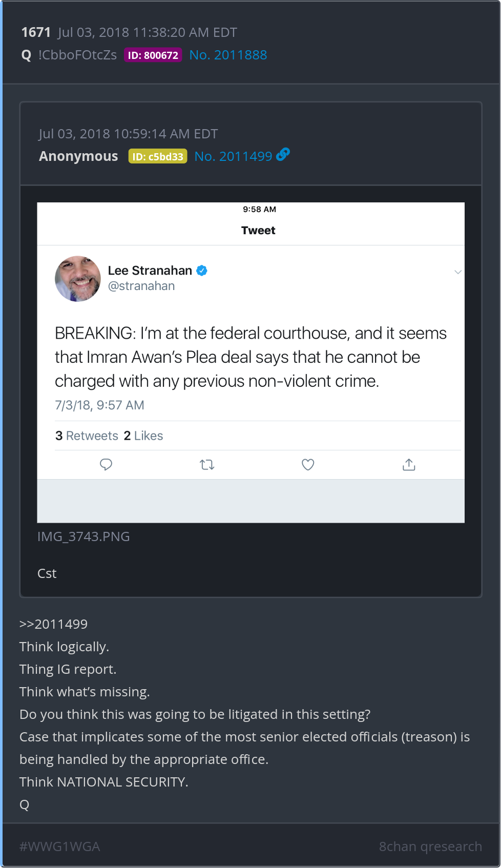Click the retweet arrows icon
This screenshot has height=868, width=501.
[207, 465]
